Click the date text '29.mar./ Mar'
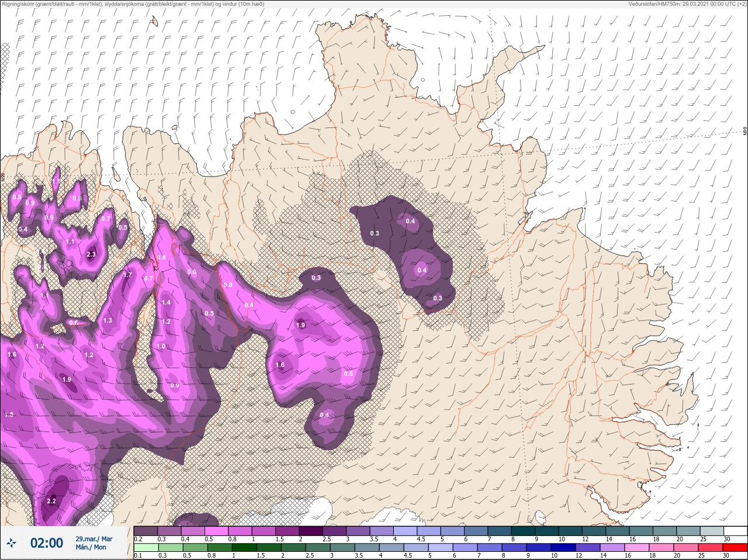Screen dimensions: 748x560 [x=94, y=539]
